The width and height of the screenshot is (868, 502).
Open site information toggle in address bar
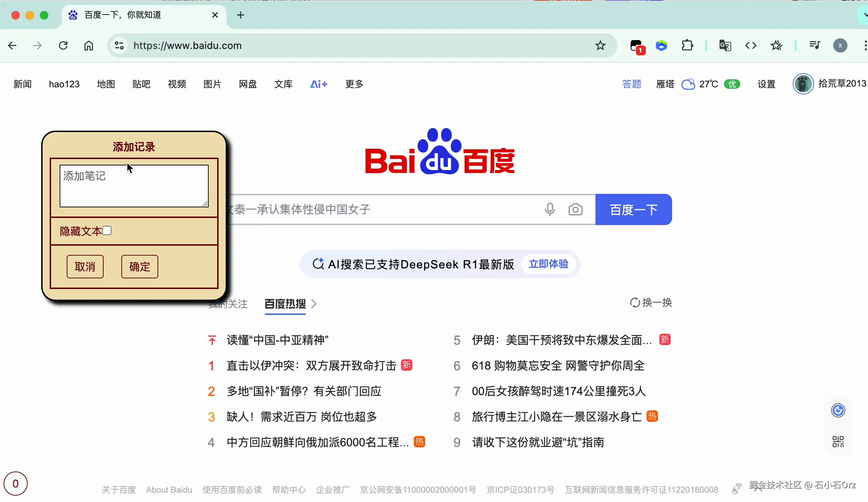click(119, 45)
